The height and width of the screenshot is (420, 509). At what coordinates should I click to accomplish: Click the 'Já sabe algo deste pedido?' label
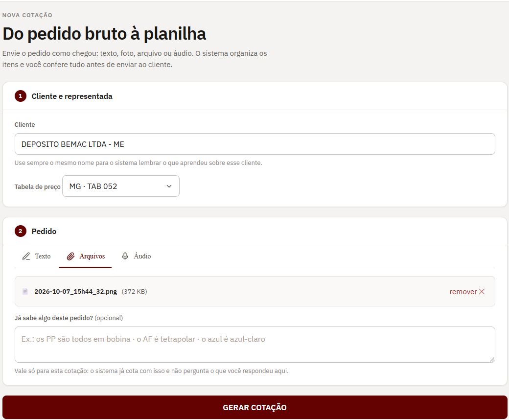coord(53,318)
